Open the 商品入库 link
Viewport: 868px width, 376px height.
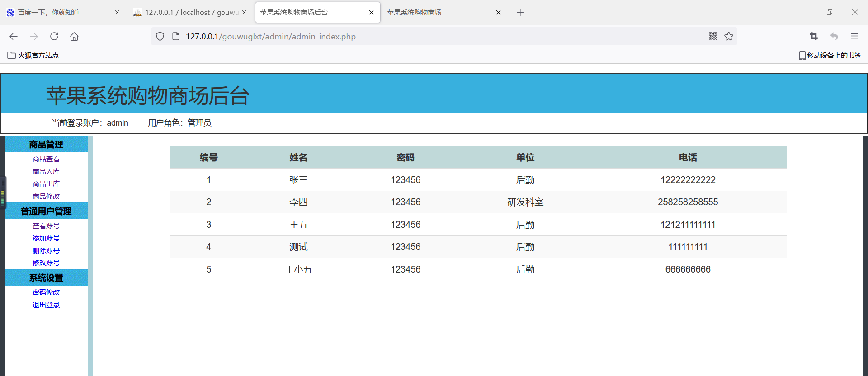tap(46, 171)
